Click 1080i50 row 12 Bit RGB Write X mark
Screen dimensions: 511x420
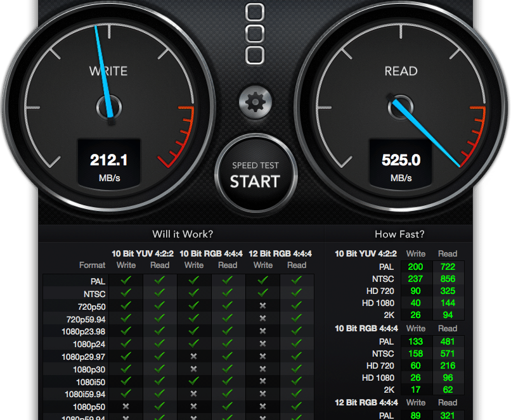[x=262, y=381]
